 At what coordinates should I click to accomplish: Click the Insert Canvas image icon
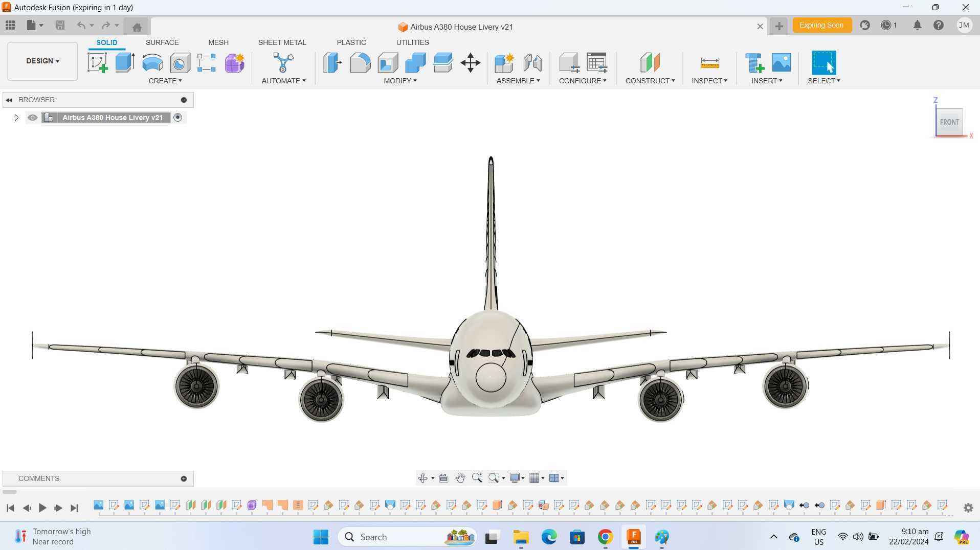[782, 63]
